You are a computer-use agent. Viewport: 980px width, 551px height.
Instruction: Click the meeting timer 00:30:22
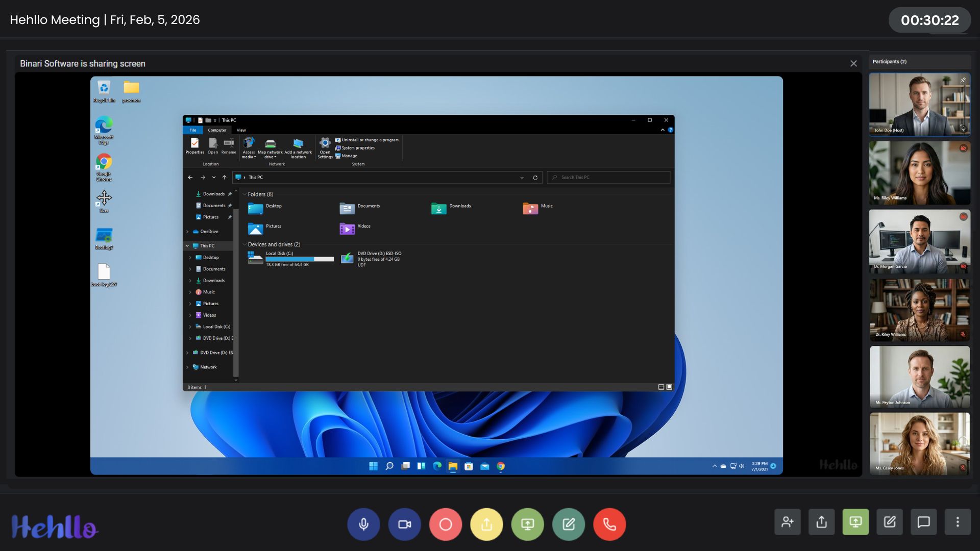pos(929,20)
